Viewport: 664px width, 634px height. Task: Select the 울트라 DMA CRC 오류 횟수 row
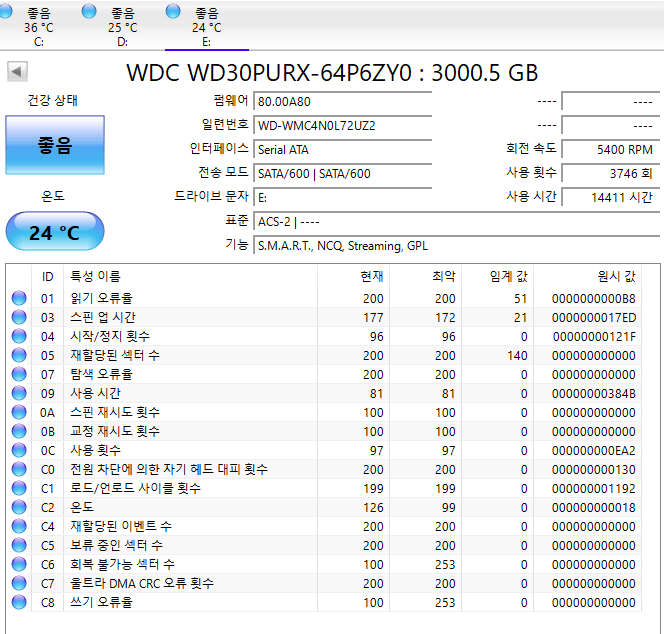point(326,583)
